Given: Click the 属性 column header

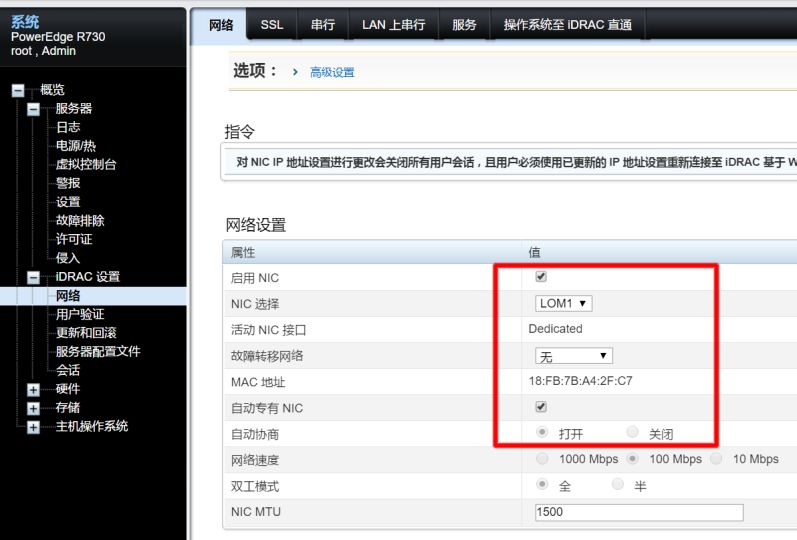Looking at the screenshot, I should (x=243, y=253).
